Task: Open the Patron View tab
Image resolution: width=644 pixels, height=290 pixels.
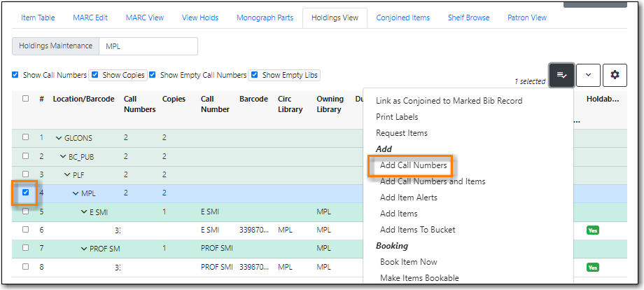Action: (x=527, y=18)
